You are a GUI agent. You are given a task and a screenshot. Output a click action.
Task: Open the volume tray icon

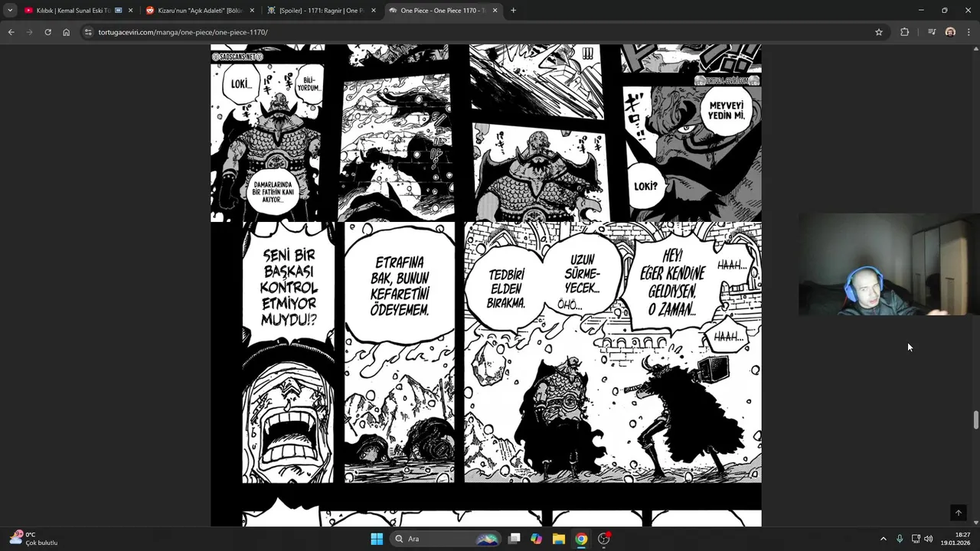(929, 539)
